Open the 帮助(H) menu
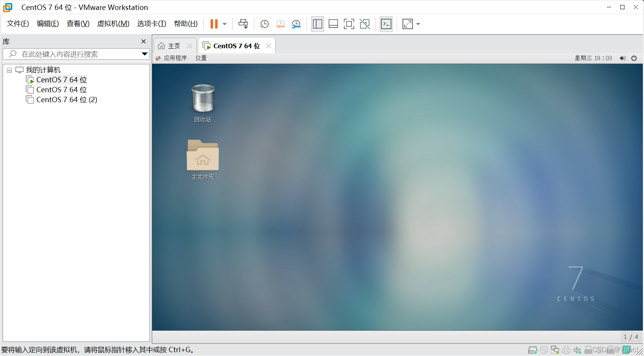 (186, 24)
